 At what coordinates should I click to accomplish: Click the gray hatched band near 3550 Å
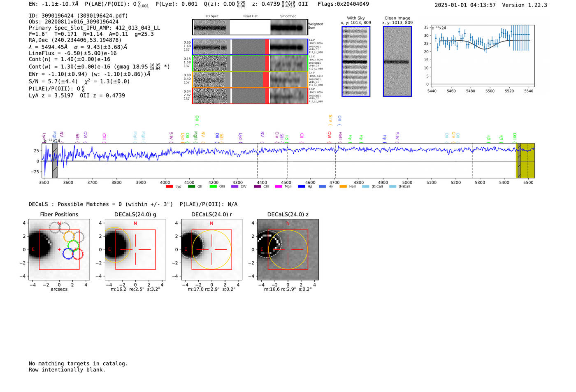(55, 161)
